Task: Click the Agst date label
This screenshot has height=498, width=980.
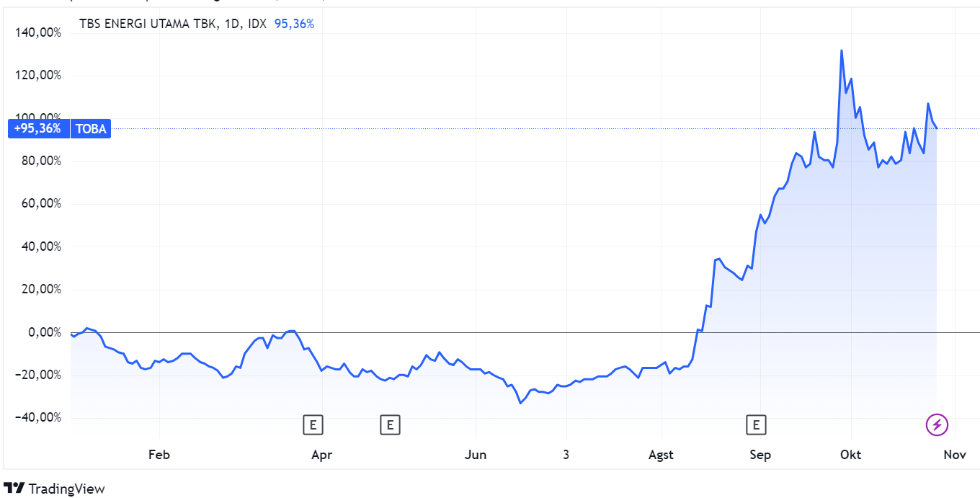Action: 661,455
